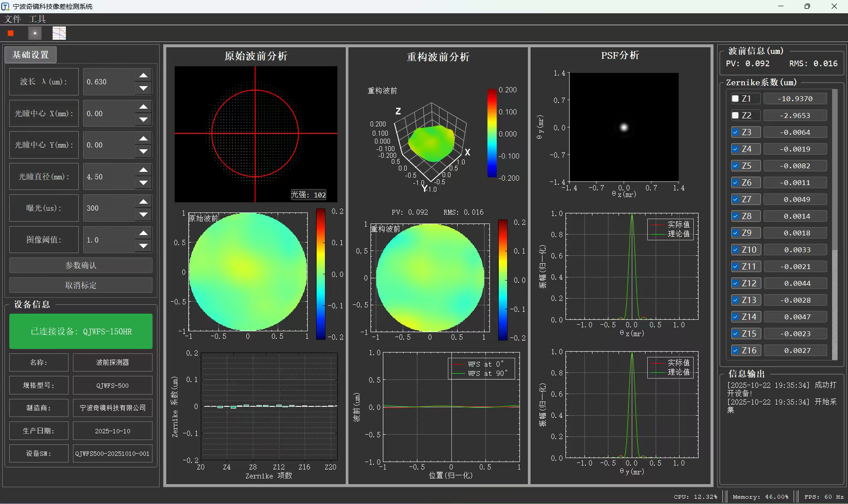Enable the Z2 Zernike checkbox
The image size is (848, 504).
[x=735, y=115]
